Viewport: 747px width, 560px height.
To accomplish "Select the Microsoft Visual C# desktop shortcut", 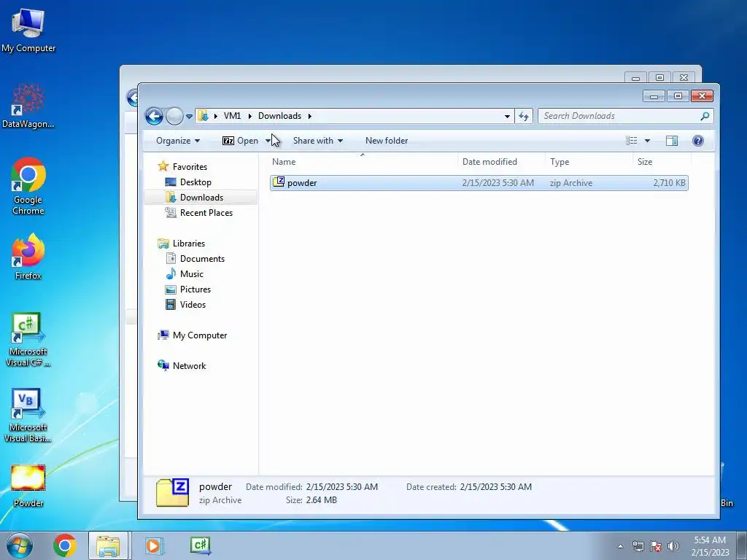I will click(x=28, y=340).
